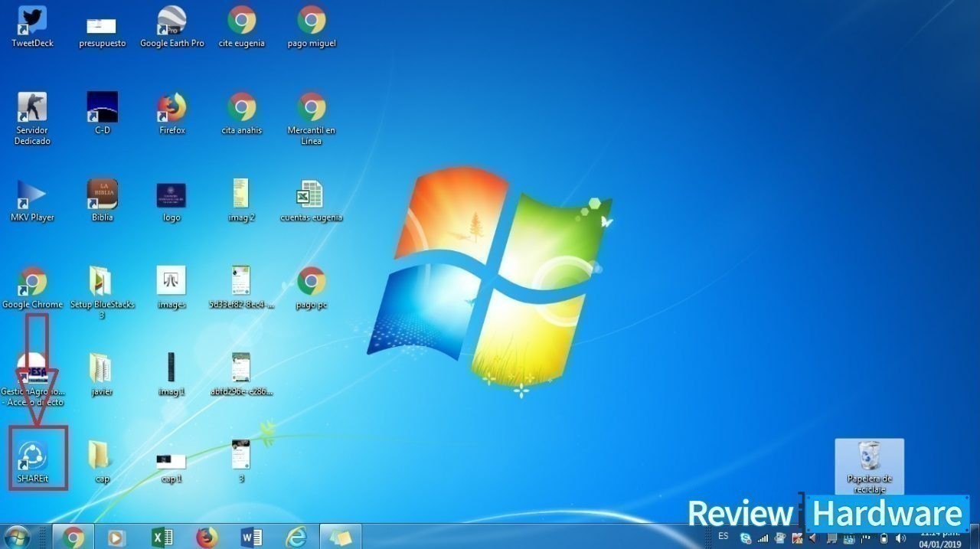
Task: Select Setup BlueStacks 3 folder icon
Action: coord(102,292)
